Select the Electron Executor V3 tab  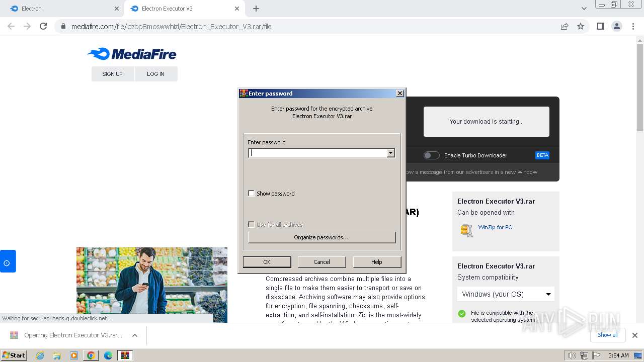pyautogui.click(x=184, y=9)
